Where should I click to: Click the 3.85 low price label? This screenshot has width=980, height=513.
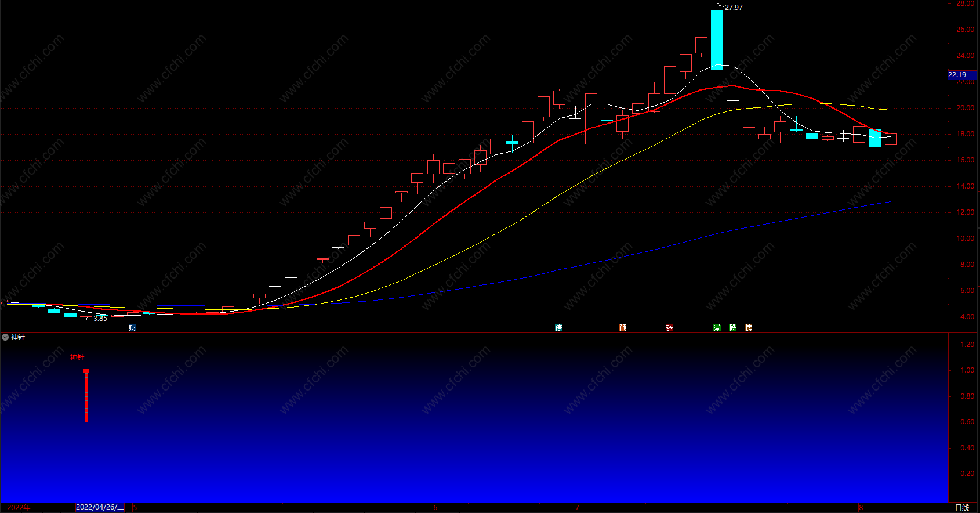point(100,319)
